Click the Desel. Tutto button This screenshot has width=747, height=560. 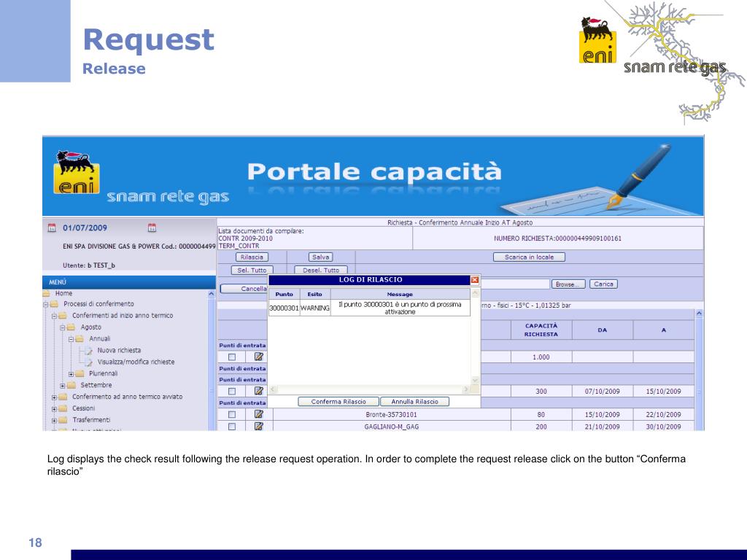321,270
